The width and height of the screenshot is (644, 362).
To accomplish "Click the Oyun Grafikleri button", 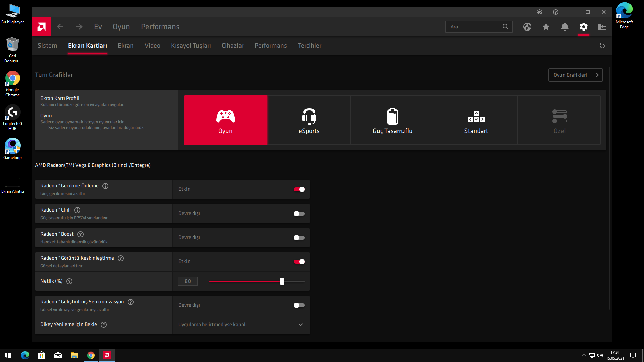I will pyautogui.click(x=575, y=75).
